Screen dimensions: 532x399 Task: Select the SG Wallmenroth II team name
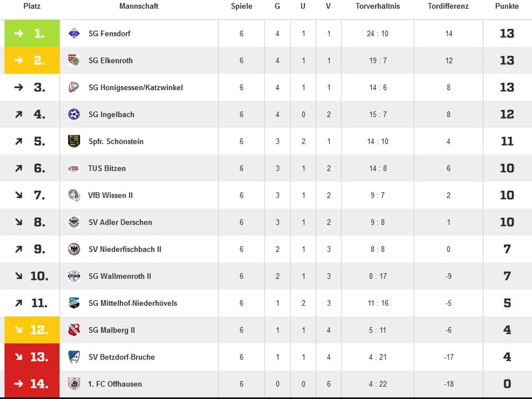tap(119, 276)
